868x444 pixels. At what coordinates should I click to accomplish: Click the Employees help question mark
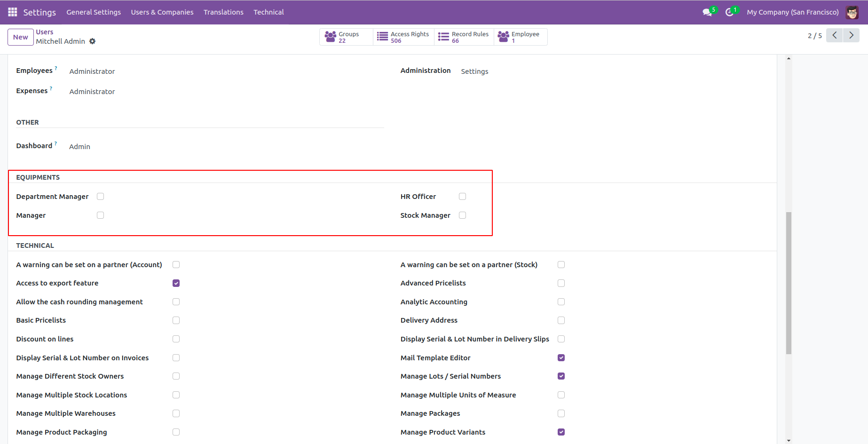click(x=56, y=68)
